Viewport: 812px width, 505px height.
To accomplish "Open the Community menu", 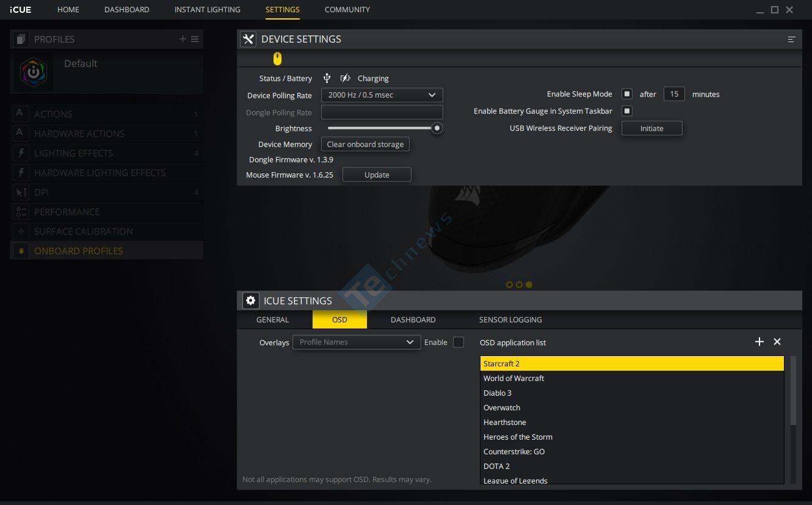I will pos(347,10).
